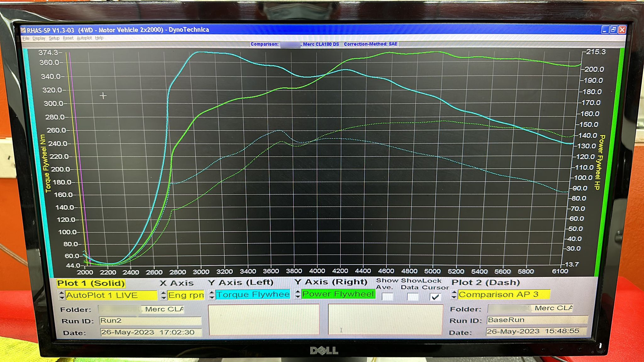The image size is (644, 362).
Task: Click the Torque Flywheel Nm axis title
Action: 45,163
